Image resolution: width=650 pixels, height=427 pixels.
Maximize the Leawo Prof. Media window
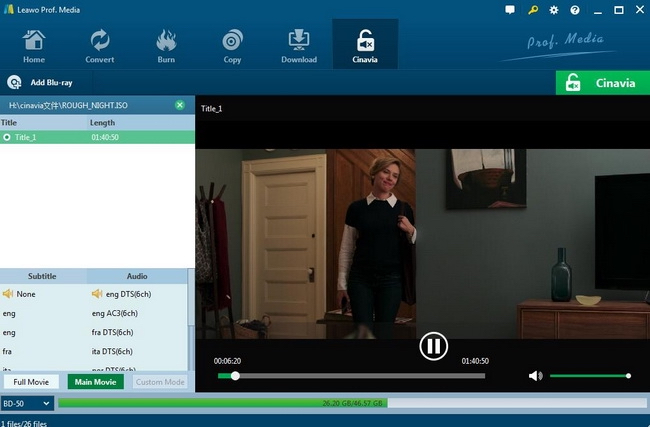(x=618, y=10)
